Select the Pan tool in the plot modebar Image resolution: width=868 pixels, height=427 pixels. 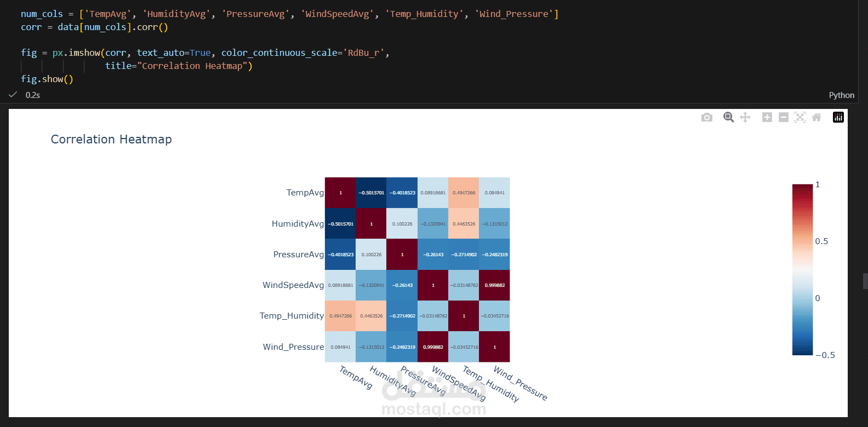tap(745, 117)
